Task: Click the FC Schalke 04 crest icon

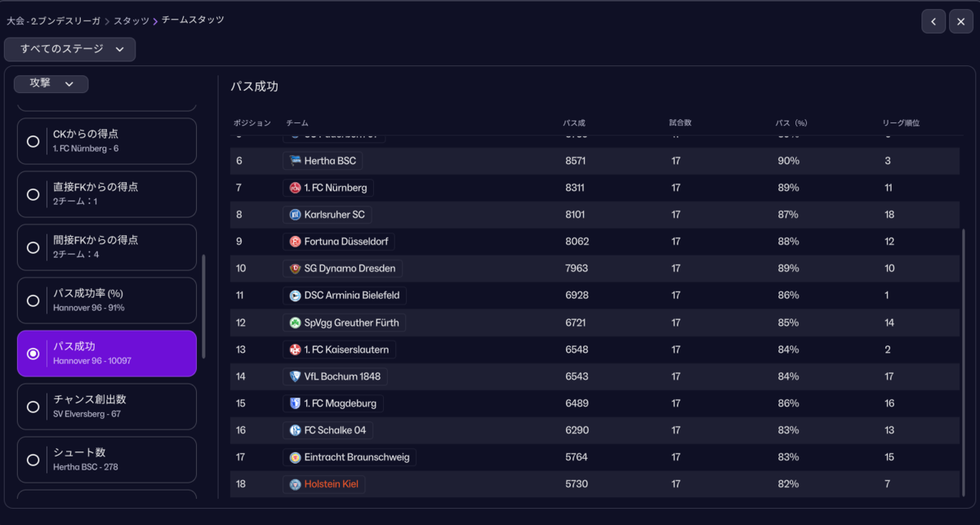Action: click(295, 430)
